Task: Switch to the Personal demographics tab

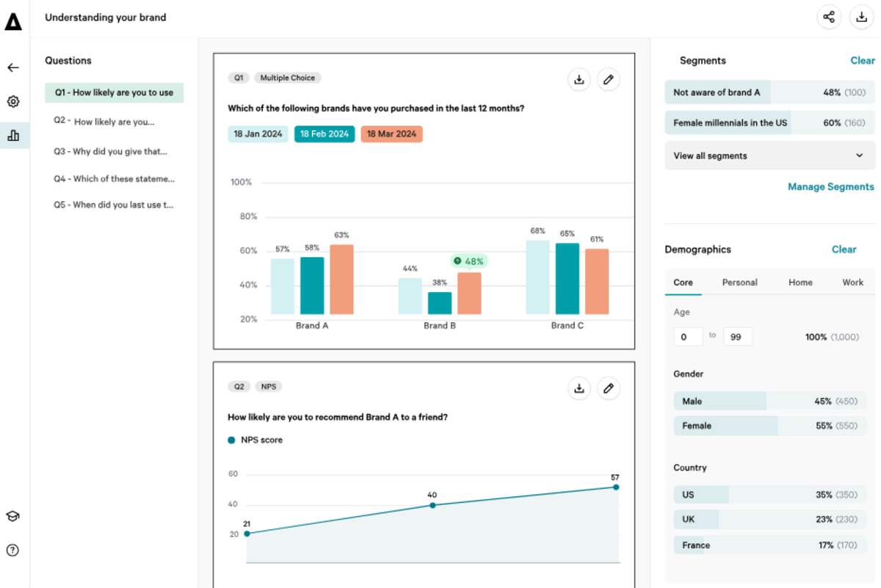Action: pyautogui.click(x=739, y=282)
